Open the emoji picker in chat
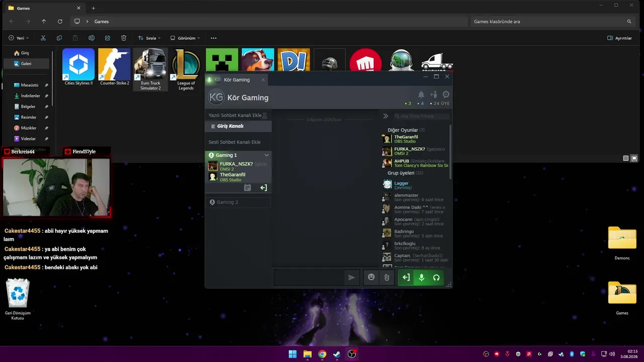Viewport: 644px width, 362px height. coord(371,277)
